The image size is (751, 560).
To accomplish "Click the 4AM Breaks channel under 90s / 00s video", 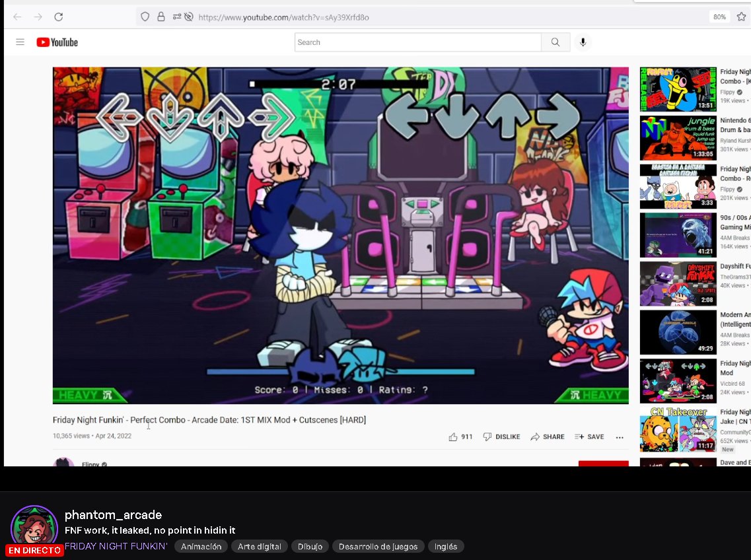I will pyautogui.click(x=735, y=238).
